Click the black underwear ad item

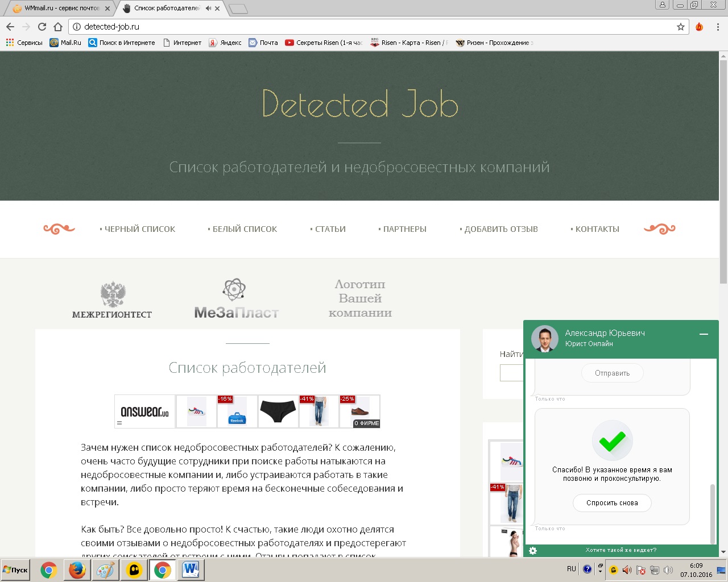click(x=278, y=411)
